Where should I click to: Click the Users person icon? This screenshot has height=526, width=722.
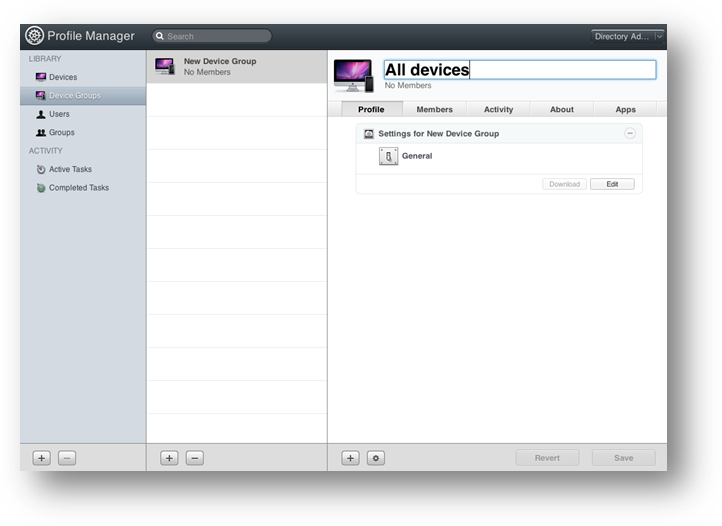41,114
